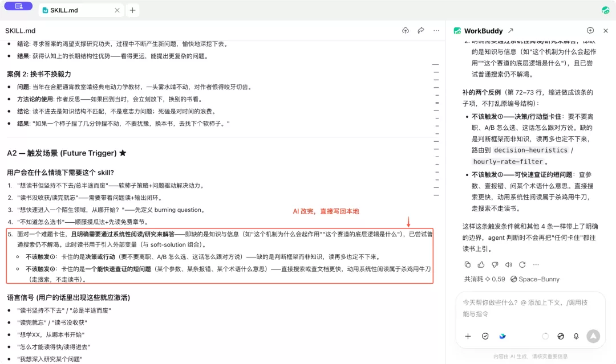Give thumbs down to the response
The image size is (616, 364).
click(x=495, y=265)
